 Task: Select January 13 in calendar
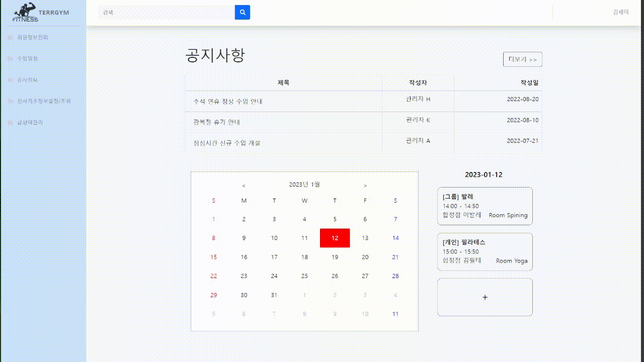365,238
